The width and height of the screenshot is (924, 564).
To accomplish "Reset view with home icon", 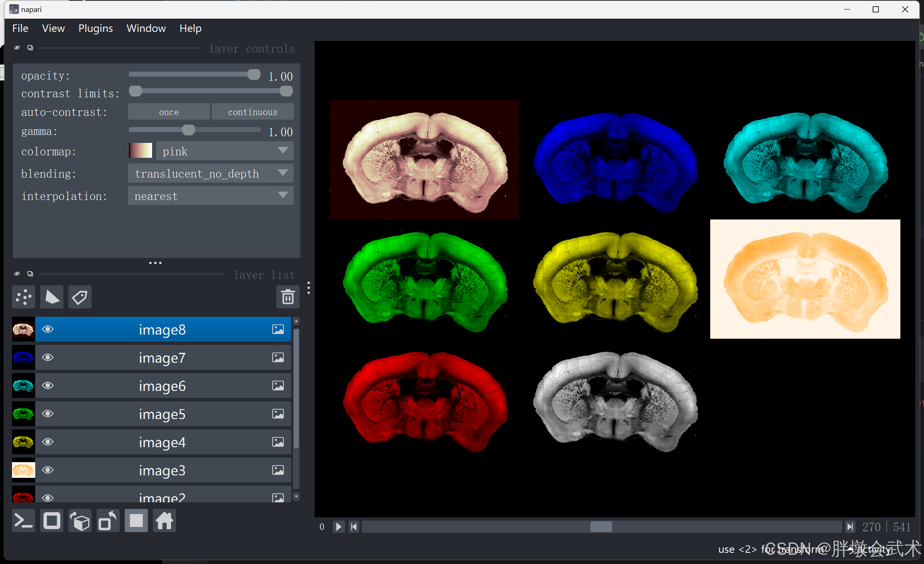I will (x=164, y=521).
